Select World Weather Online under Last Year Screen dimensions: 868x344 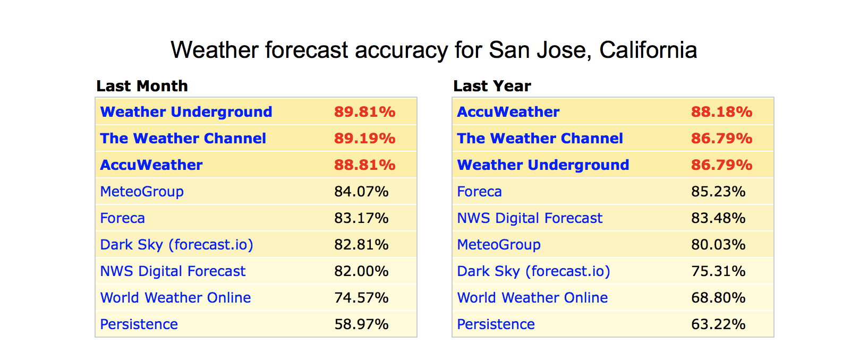[532, 298]
